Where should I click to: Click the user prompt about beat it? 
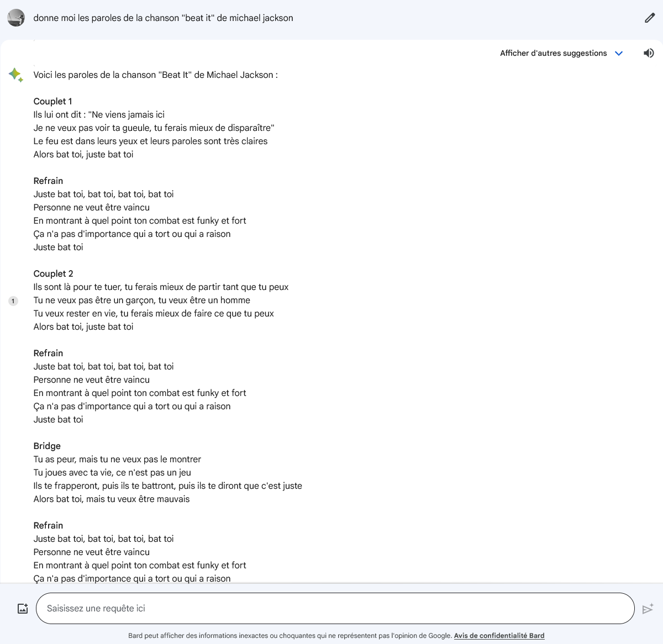[x=163, y=18]
